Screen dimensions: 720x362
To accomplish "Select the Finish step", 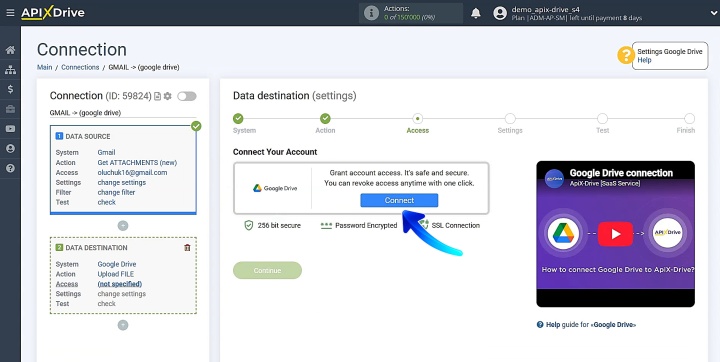I will (689, 119).
